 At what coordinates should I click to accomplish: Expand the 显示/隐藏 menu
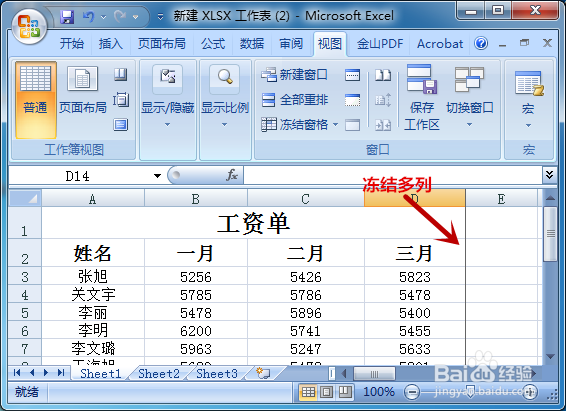click(167, 97)
